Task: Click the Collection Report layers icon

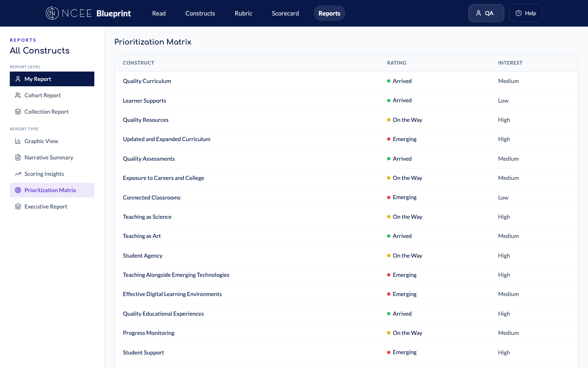Action: click(18, 112)
